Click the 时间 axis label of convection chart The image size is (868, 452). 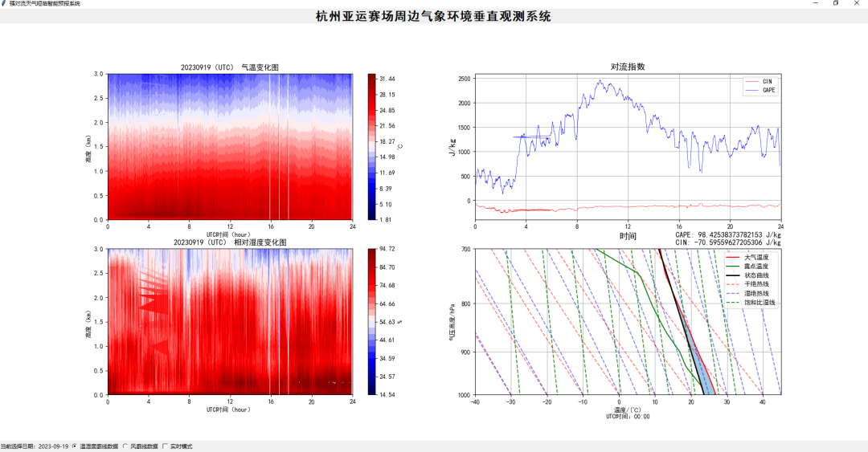point(628,236)
